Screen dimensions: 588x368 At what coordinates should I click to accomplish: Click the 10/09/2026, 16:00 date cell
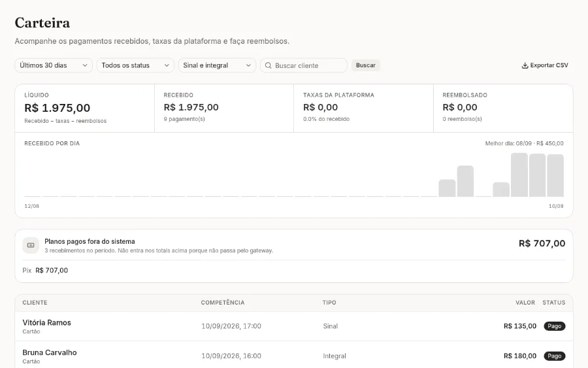[x=231, y=356]
